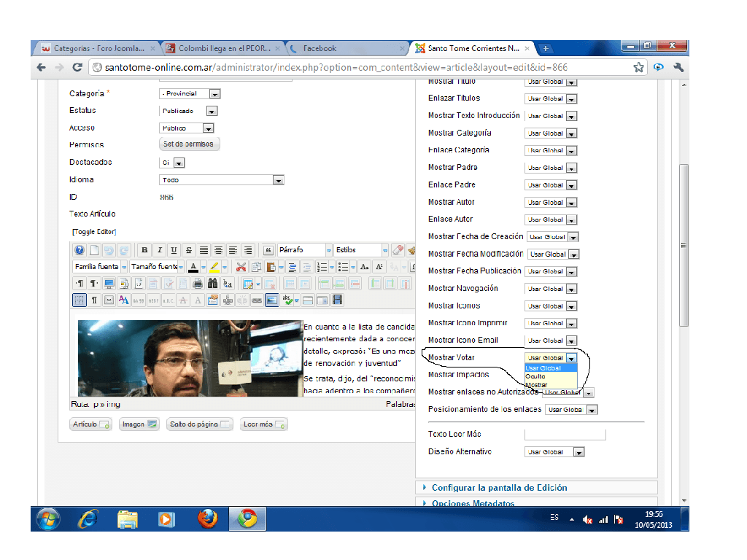The width and height of the screenshot is (747, 560).
Task: Toggle editor fullscreen monitor icon
Action: 109,284
